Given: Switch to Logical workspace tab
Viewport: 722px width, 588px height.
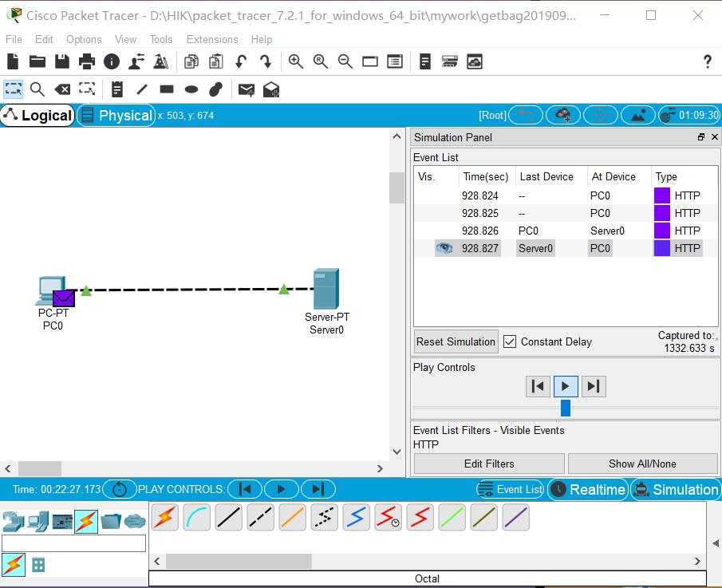Looking at the screenshot, I should coord(37,115).
